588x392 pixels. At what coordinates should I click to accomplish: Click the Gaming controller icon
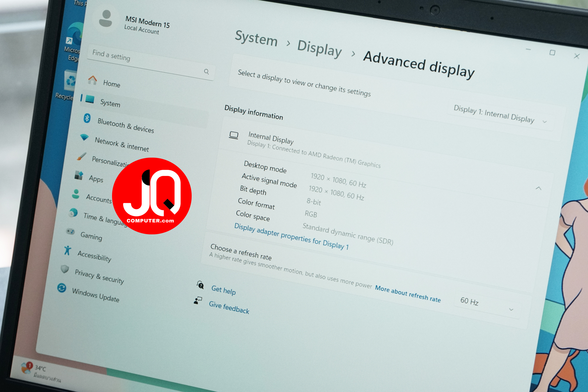[70, 231]
